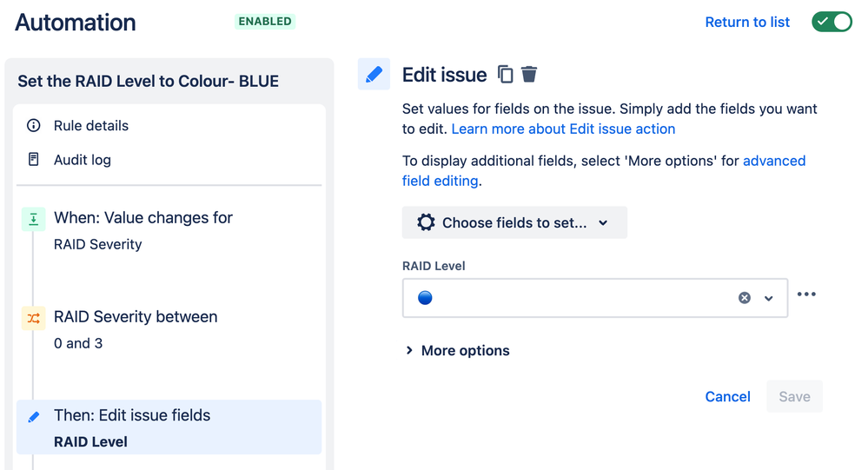
Task: Click the green trigger icon for Value changes
Action: click(33, 219)
